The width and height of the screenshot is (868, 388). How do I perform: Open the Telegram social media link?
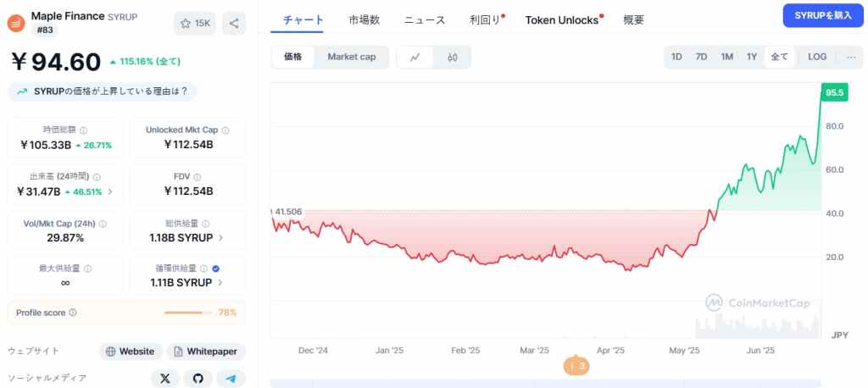(x=231, y=379)
